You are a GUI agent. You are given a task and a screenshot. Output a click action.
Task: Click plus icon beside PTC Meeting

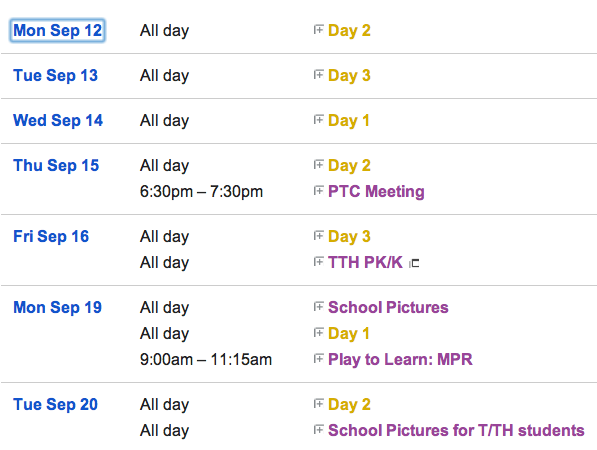tap(318, 190)
